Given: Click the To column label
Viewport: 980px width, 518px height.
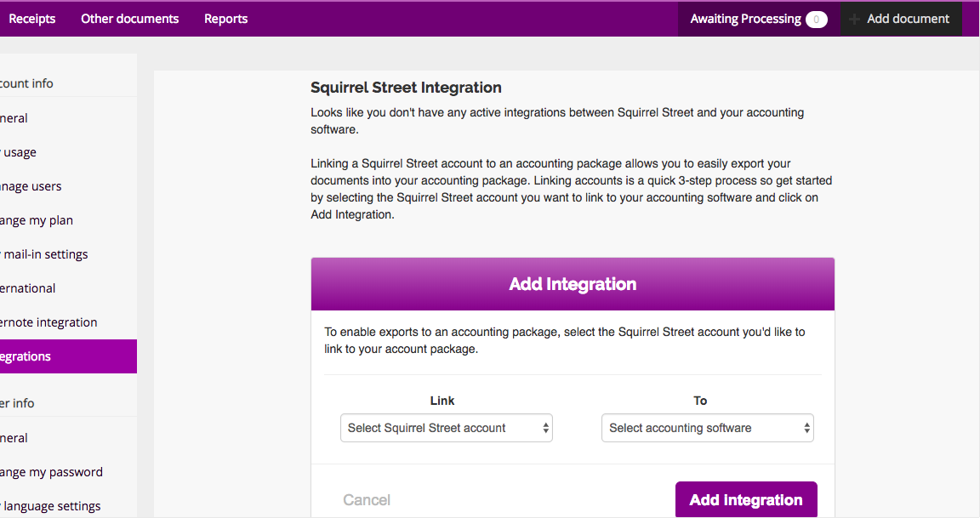Looking at the screenshot, I should click(x=700, y=401).
